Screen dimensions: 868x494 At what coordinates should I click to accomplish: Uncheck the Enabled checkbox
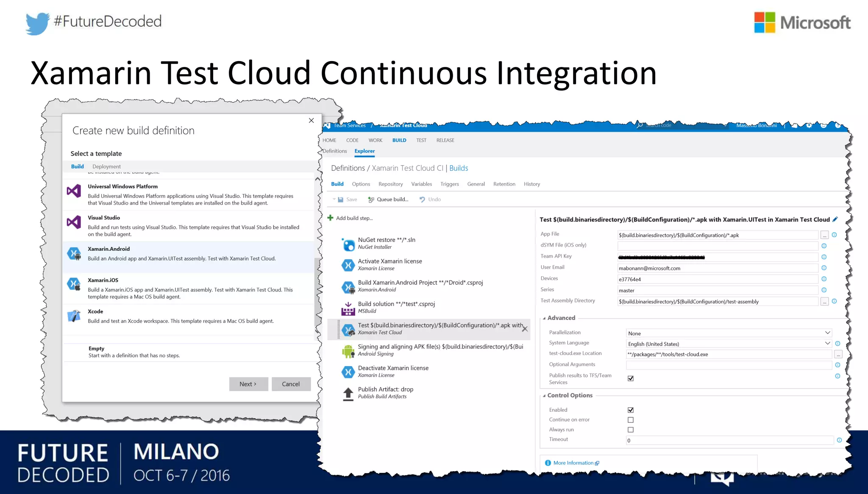click(631, 410)
